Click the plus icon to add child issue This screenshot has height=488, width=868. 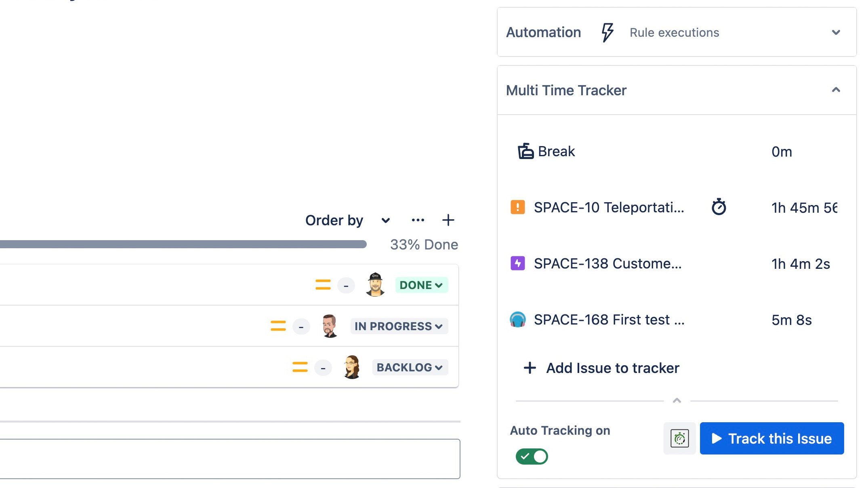tap(448, 220)
